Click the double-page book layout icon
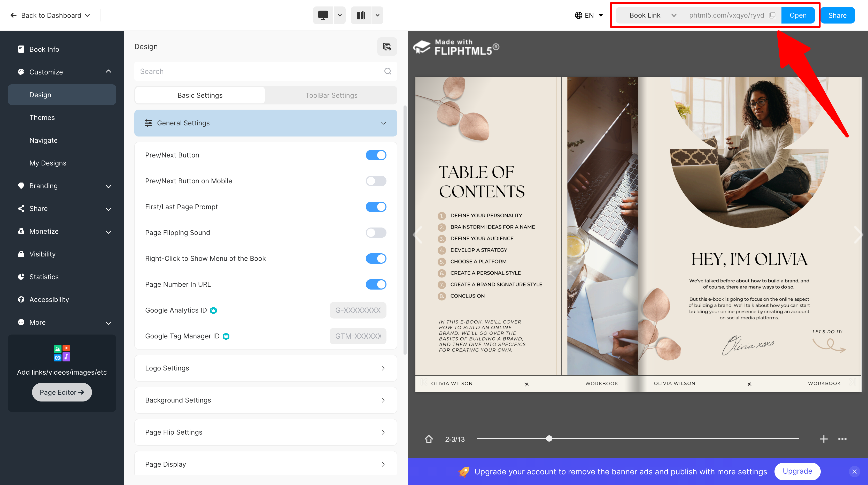Viewport: 868px width, 485px height. pos(361,15)
